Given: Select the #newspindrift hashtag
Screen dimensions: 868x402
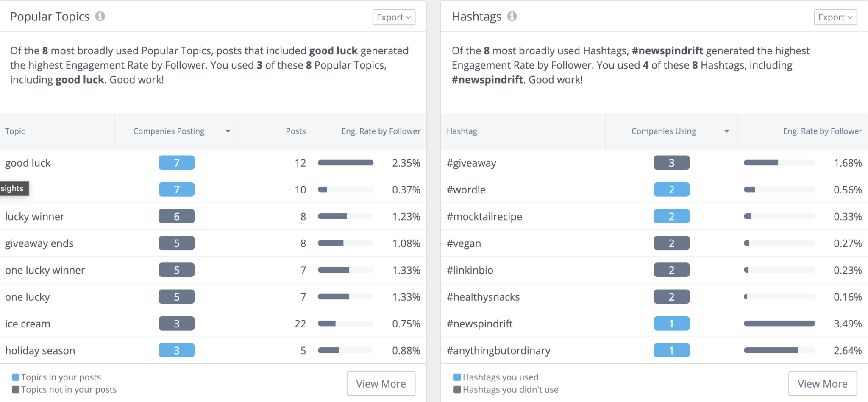Looking at the screenshot, I should click(x=479, y=324).
